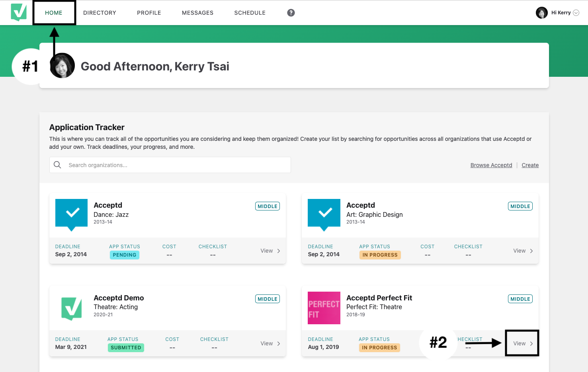Follow the Browse Acceptd link
This screenshot has width=588, height=372.
tap(491, 165)
